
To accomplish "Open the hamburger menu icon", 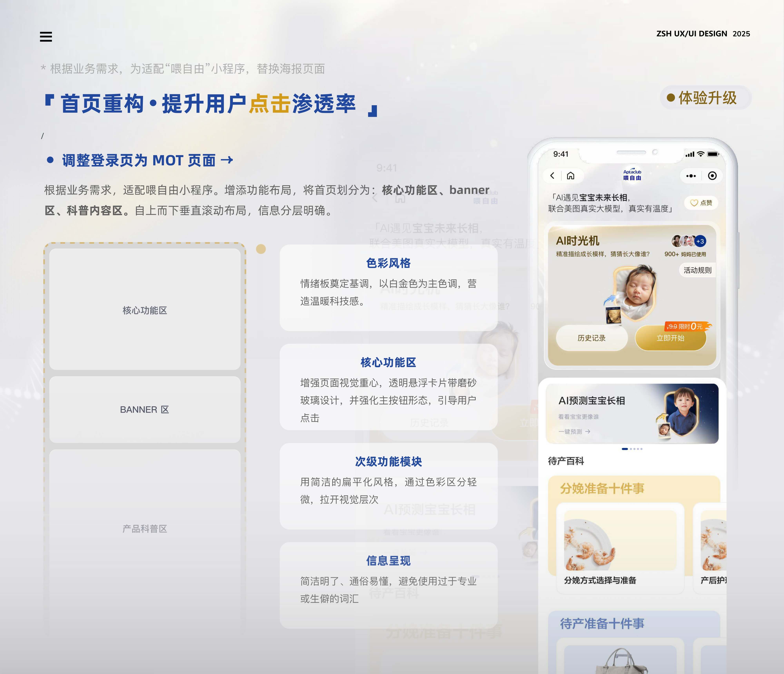I will (x=46, y=37).
